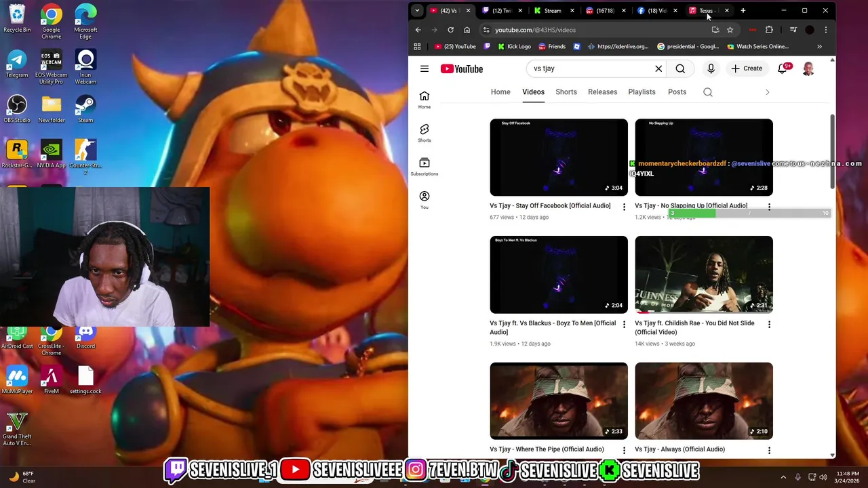Image resolution: width=868 pixels, height=488 pixels.
Task: Open Stay Off Facebook video title
Action: pos(550,206)
